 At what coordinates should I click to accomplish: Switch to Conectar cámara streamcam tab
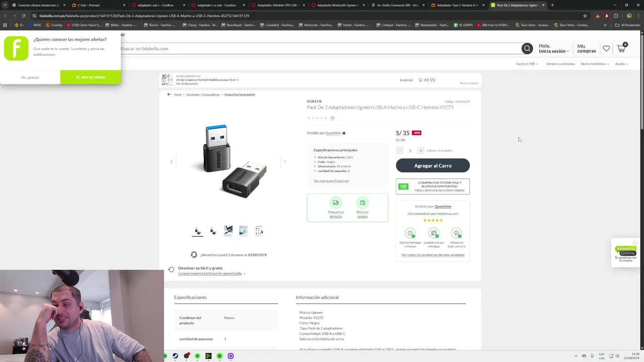(x=38, y=5)
